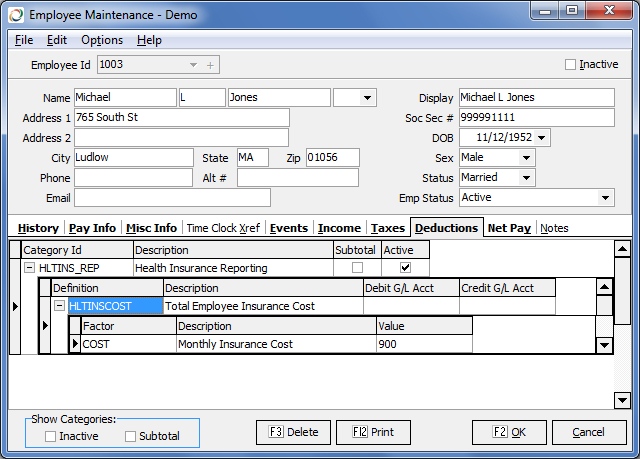Open the Emp Status dropdown
Screen dimensions: 640x459
[605, 198]
